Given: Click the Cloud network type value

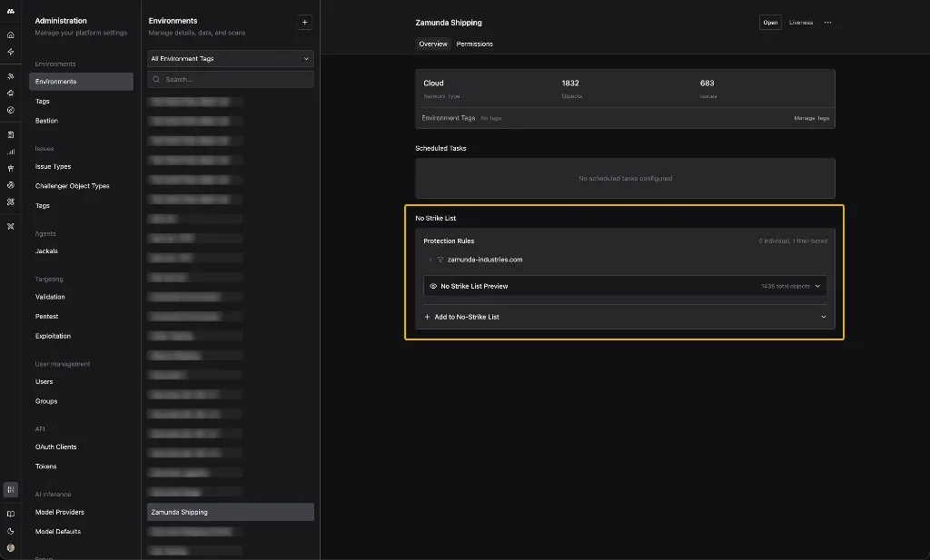Looking at the screenshot, I should point(433,83).
